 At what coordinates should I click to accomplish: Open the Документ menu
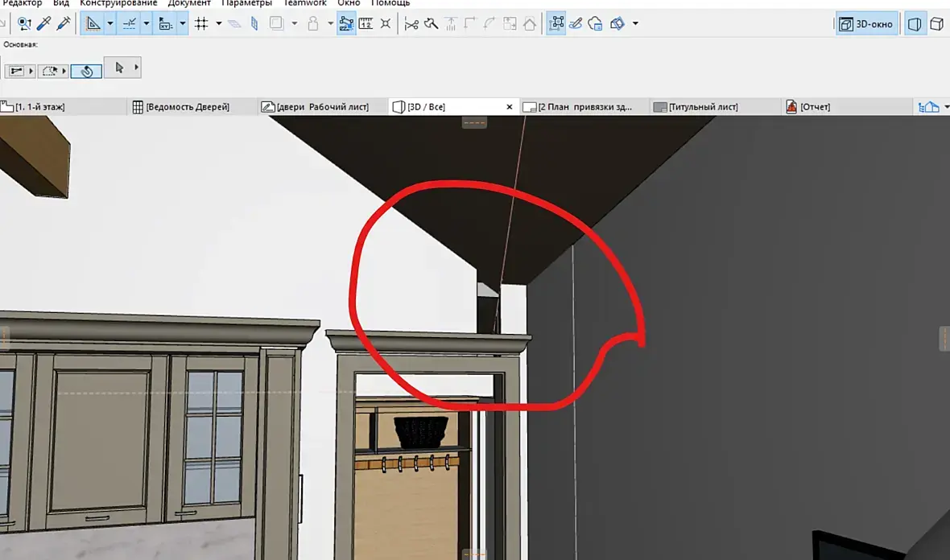[x=189, y=3]
